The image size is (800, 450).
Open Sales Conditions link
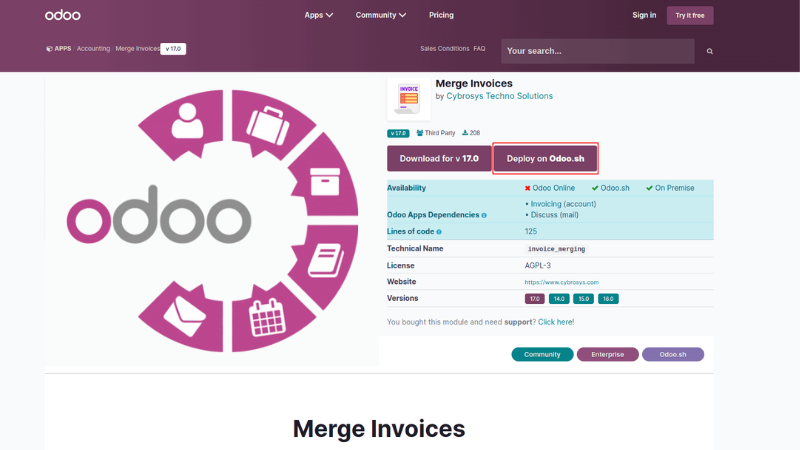(x=444, y=48)
